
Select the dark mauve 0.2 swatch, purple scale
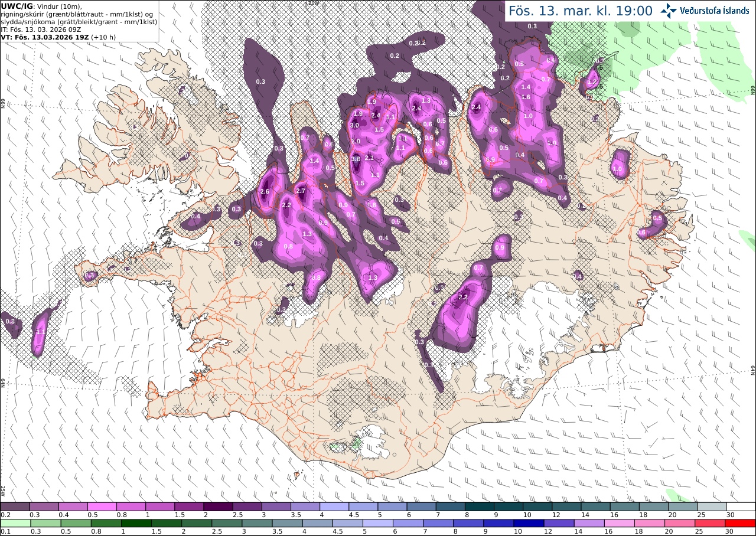point(15,506)
